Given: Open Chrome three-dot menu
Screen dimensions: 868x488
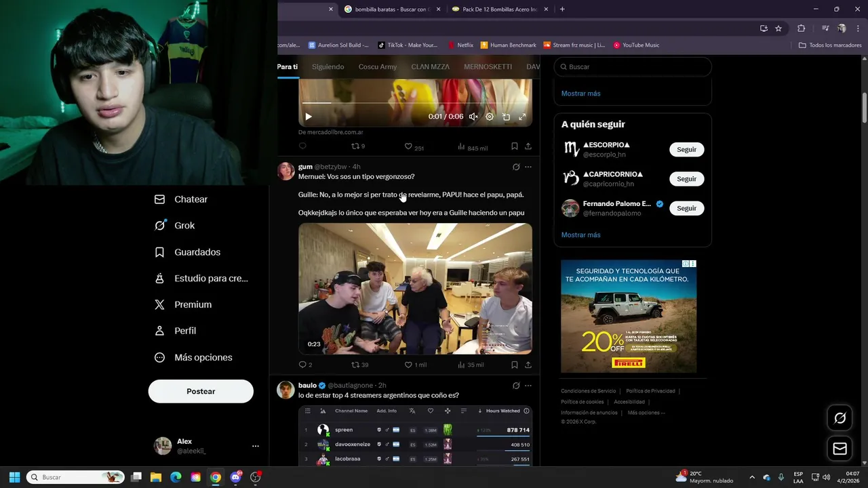Looking at the screenshot, I should pos(858,28).
